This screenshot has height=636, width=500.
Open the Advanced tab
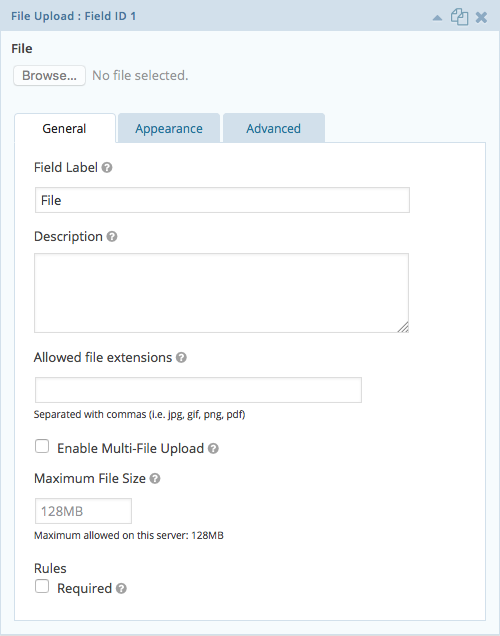pyautogui.click(x=274, y=128)
